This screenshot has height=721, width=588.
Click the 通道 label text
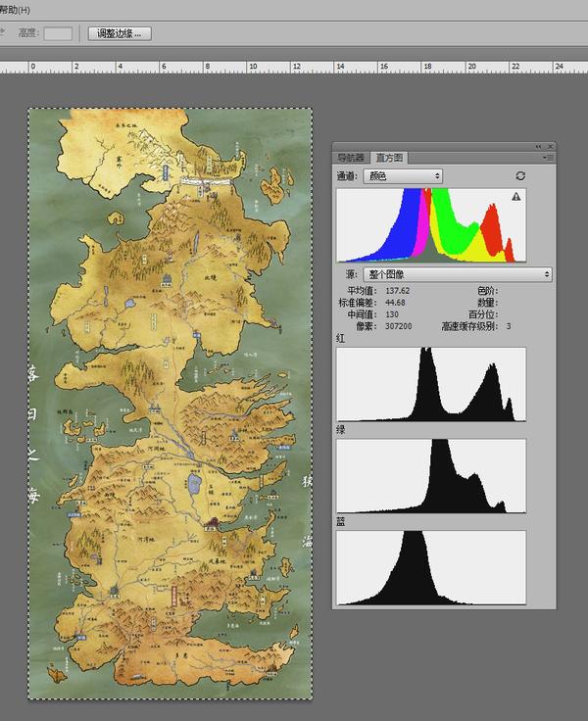pos(347,176)
